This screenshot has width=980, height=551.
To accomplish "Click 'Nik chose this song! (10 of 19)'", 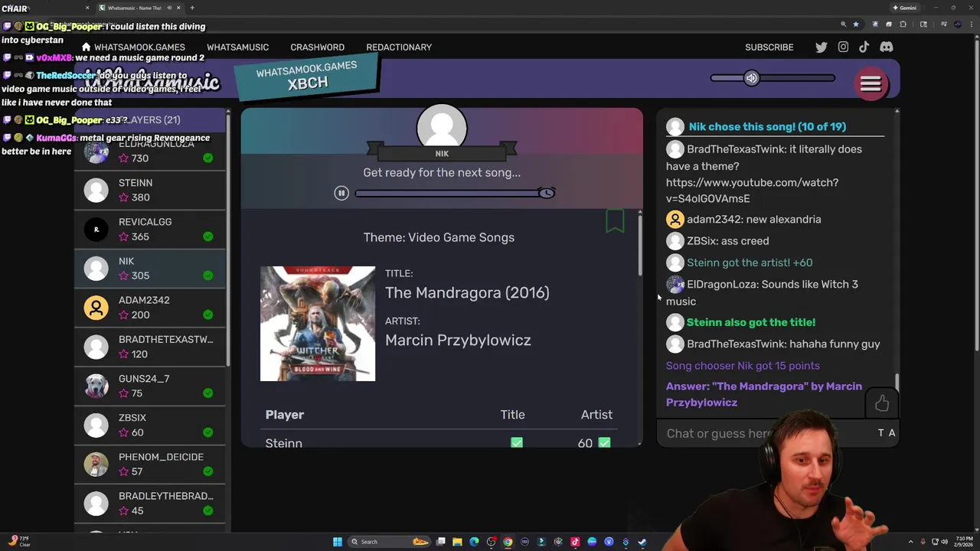I will [x=767, y=126].
